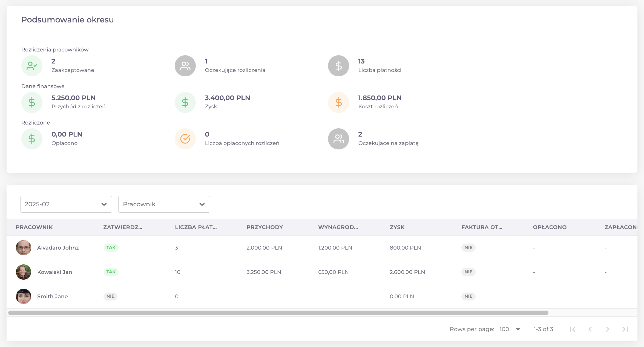Viewport: 644px width, 347px height.
Task: Click Smith Jane's avatar thumbnail
Action: [x=24, y=296]
